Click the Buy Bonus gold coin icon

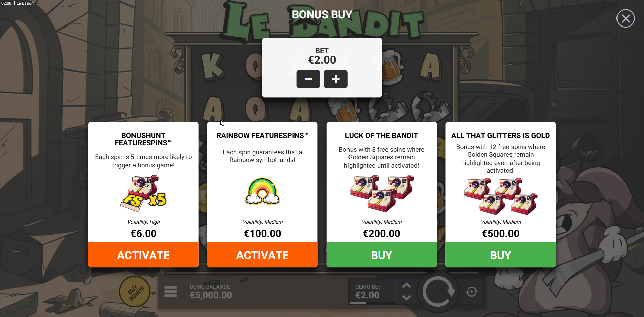coord(135,292)
